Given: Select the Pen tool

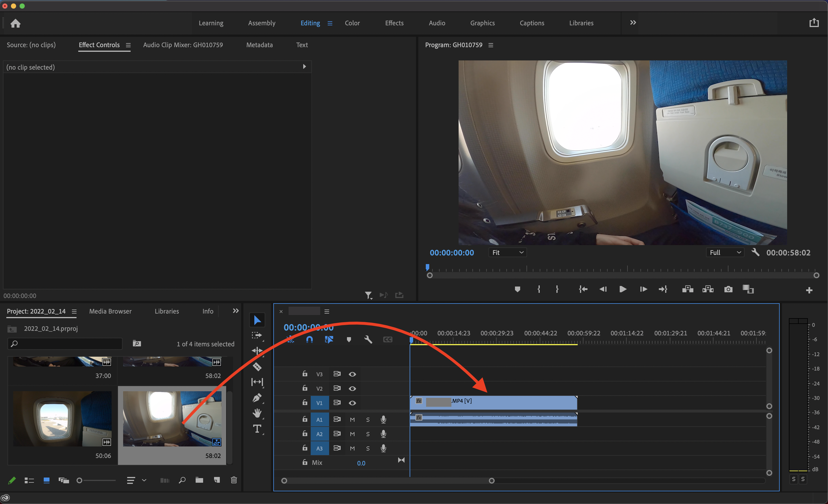Looking at the screenshot, I should (x=257, y=398).
